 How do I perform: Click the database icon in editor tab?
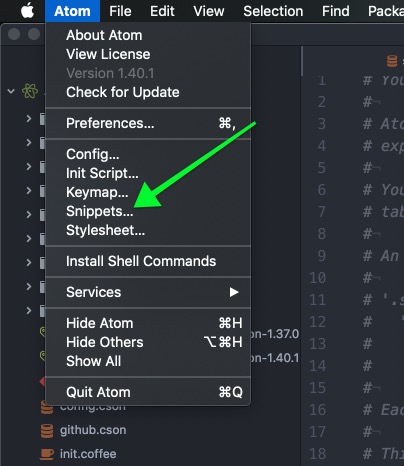392,61
